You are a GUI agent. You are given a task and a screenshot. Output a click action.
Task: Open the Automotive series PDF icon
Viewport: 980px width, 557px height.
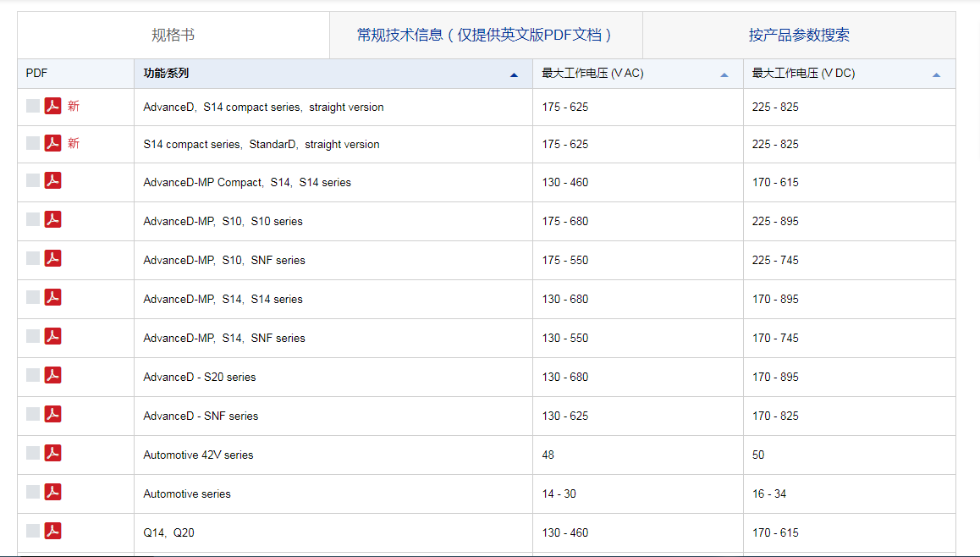click(52, 493)
